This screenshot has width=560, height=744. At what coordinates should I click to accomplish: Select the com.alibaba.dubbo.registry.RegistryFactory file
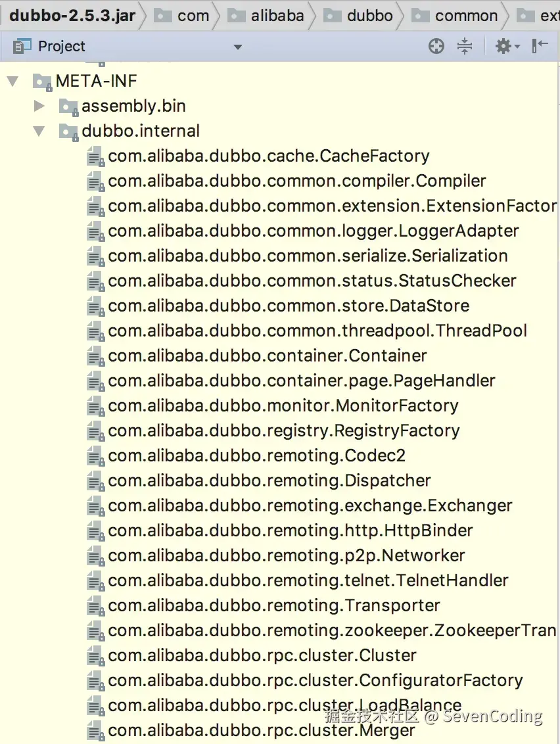[284, 431]
